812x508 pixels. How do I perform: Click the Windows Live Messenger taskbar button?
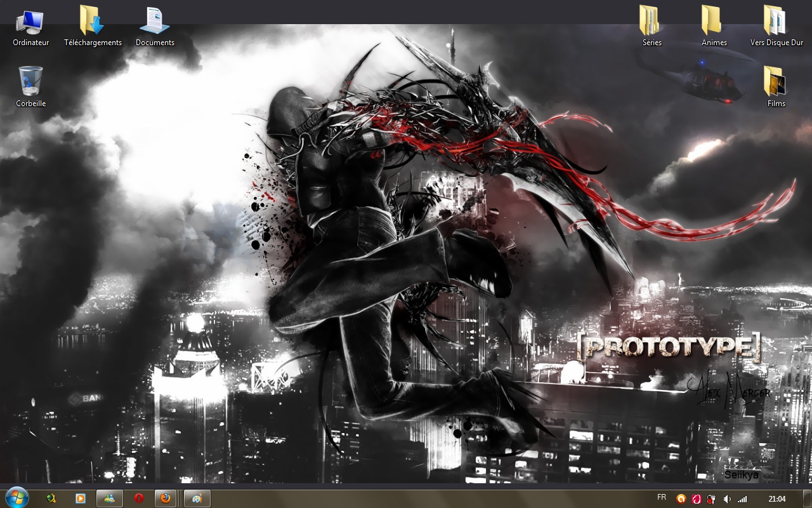pyautogui.click(x=110, y=498)
